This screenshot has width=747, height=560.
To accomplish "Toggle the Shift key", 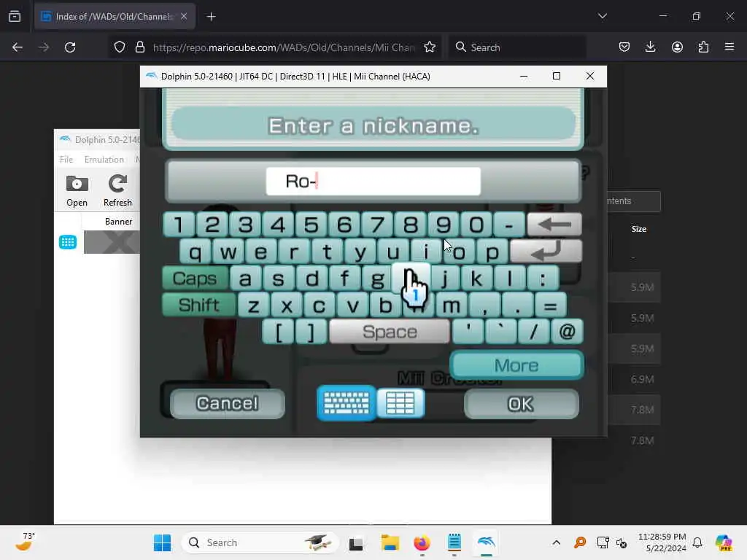I will click(199, 305).
